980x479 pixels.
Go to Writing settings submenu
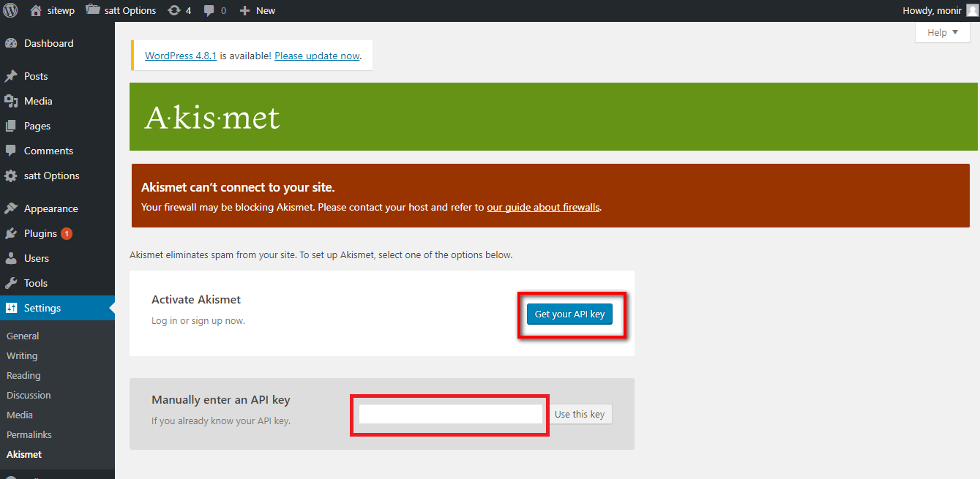pos(22,355)
